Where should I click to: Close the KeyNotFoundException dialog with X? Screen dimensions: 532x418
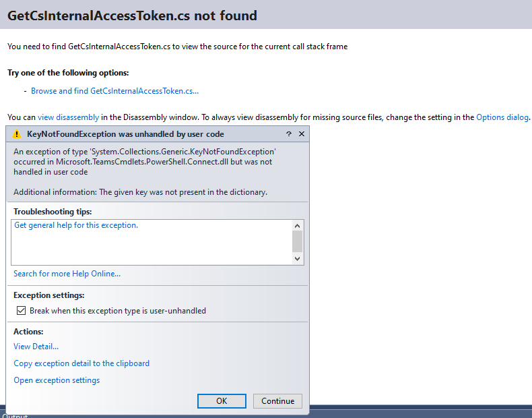click(x=301, y=133)
